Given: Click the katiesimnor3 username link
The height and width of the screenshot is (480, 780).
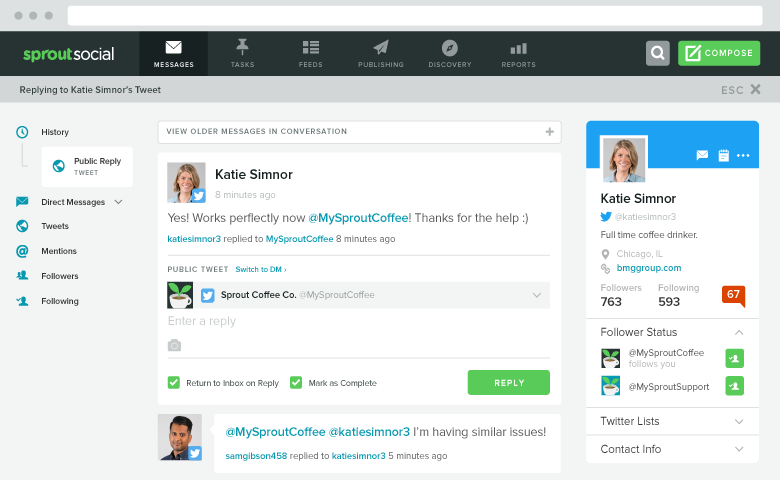Looking at the screenshot, I should tap(194, 239).
